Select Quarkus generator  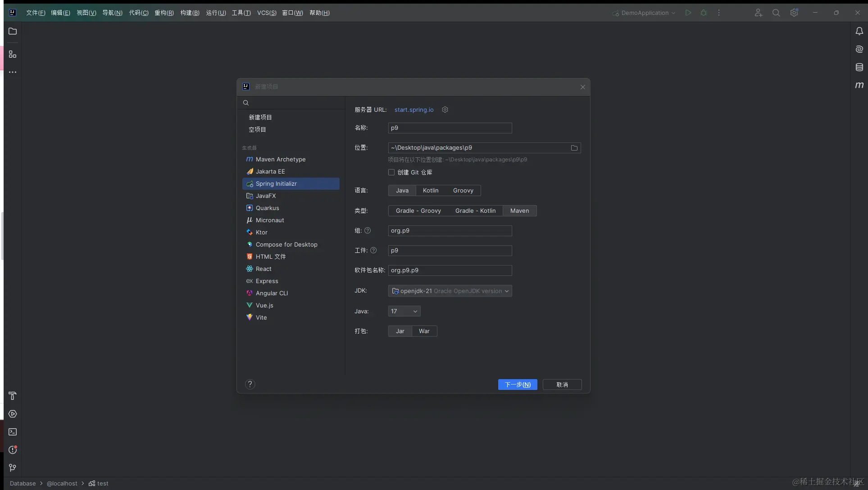click(291, 208)
